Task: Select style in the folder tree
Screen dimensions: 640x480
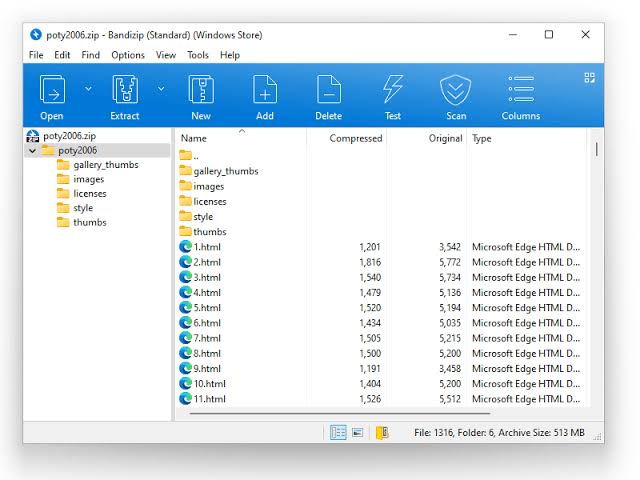Action: [x=83, y=208]
